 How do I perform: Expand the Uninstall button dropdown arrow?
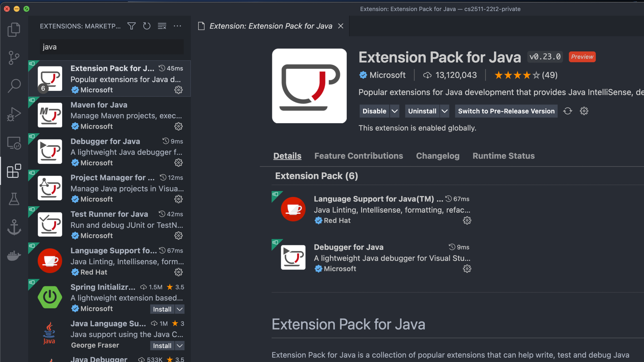[444, 111]
